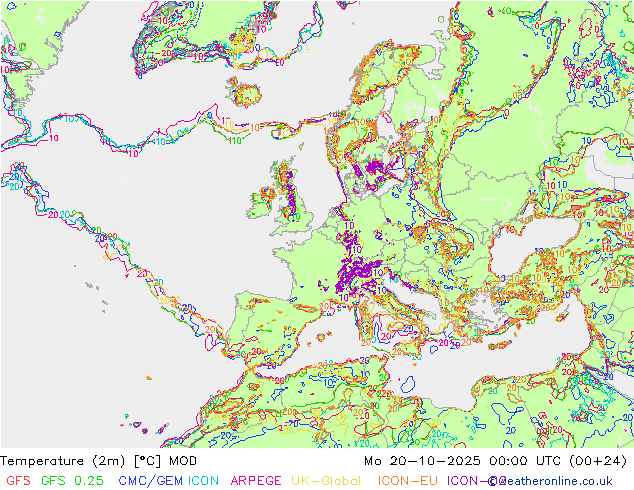
Task: Click the green GFS 0.25 legend label
Action: [72, 481]
